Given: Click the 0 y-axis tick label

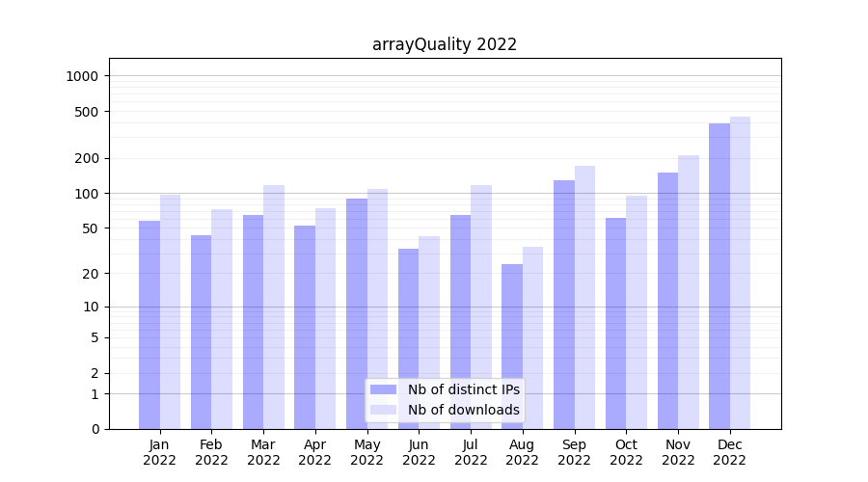Looking at the screenshot, I should click(95, 429).
